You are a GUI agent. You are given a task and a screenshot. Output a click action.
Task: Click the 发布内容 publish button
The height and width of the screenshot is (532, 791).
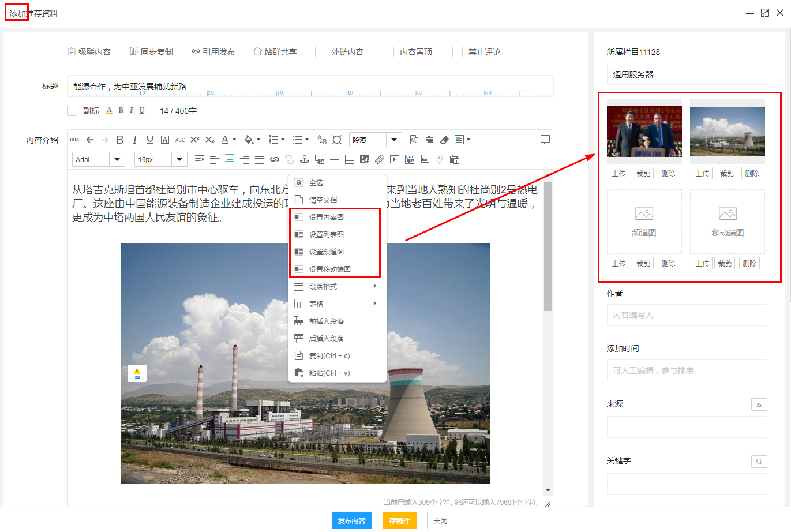[352, 520]
